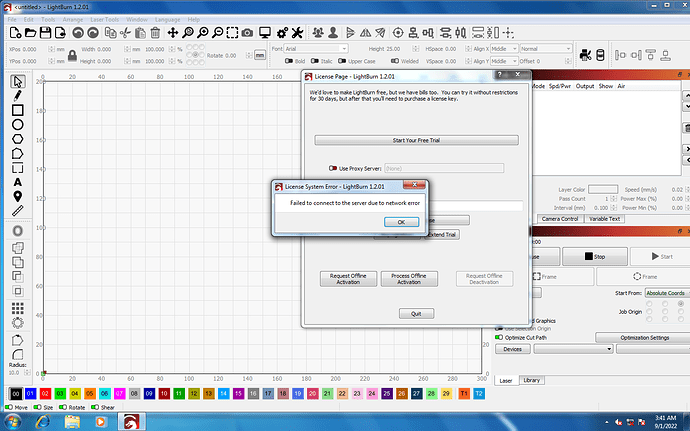Click the Quit button in License Page
Image resolution: width=690 pixels, height=431 pixels.
(x=416, y=313)
